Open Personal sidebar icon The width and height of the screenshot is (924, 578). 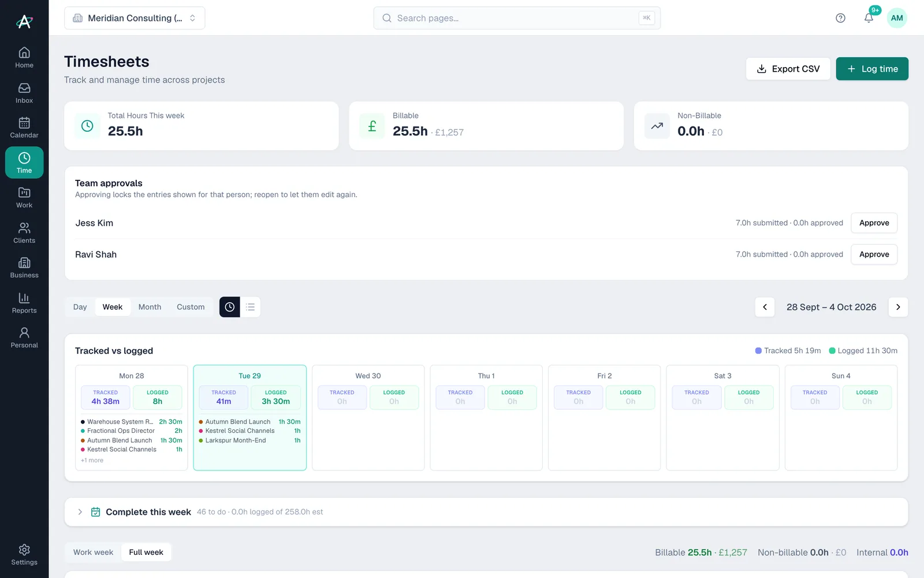click(24, 338)
